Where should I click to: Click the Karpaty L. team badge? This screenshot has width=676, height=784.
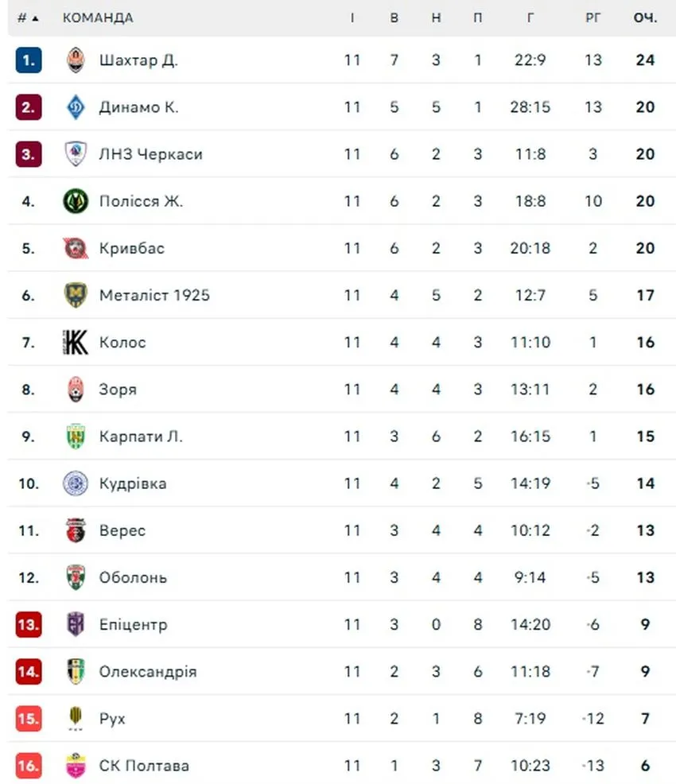(x=76, y=437)
